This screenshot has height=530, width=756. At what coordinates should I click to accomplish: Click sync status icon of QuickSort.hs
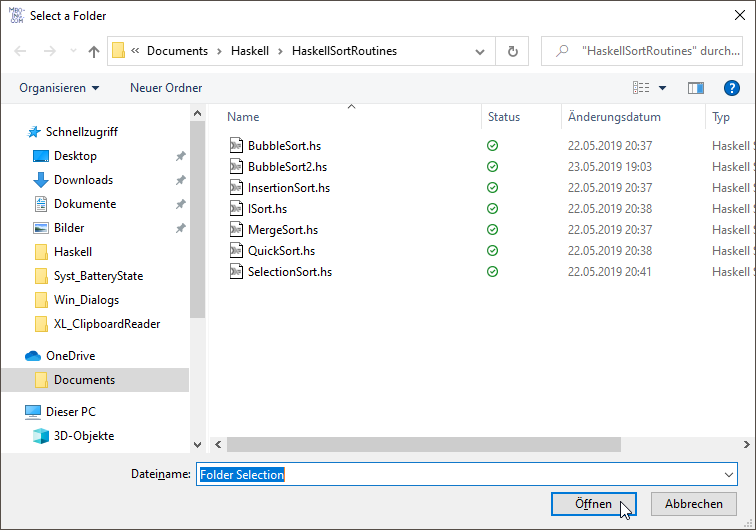point(492,251)
